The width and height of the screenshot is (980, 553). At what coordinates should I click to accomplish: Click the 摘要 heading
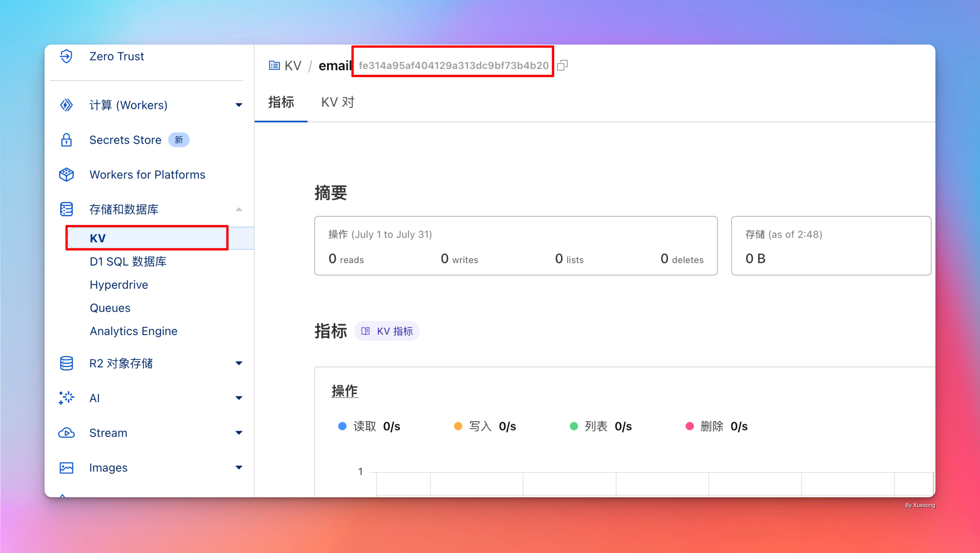[x=331, y=193]
